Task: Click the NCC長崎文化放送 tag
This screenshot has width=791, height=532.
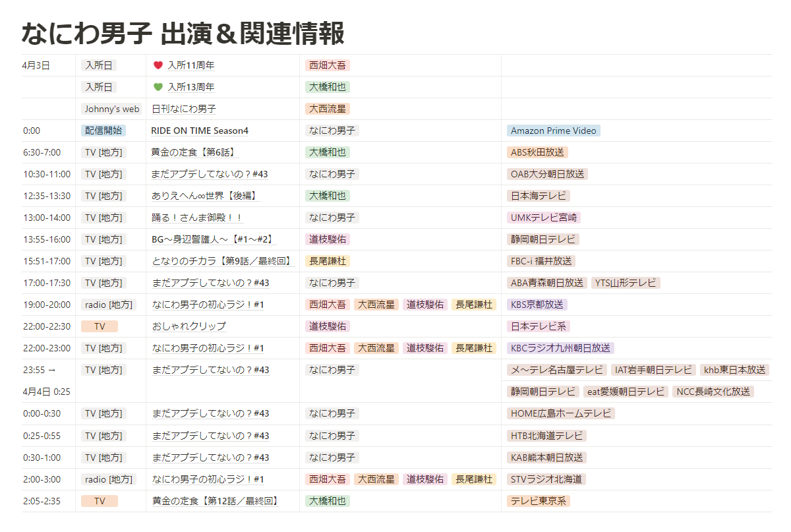Action: click(x=713, y=392)
